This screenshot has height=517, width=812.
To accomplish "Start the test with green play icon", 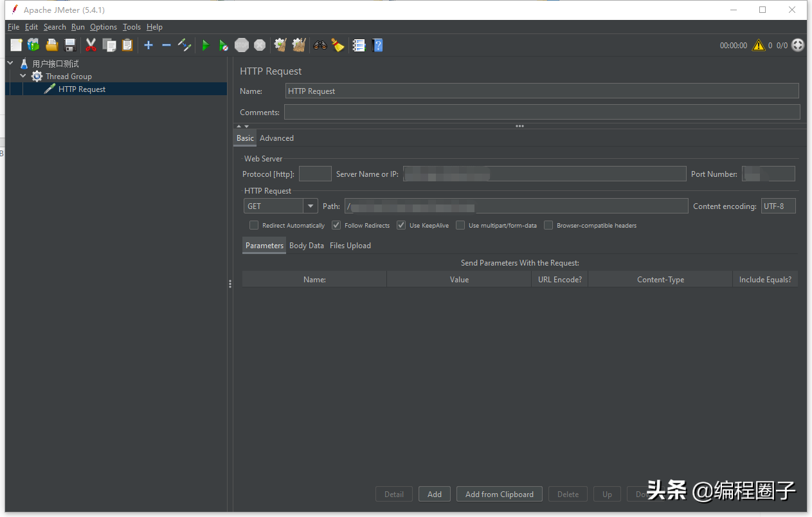I will pyautogui.click(x=206, y=45).
